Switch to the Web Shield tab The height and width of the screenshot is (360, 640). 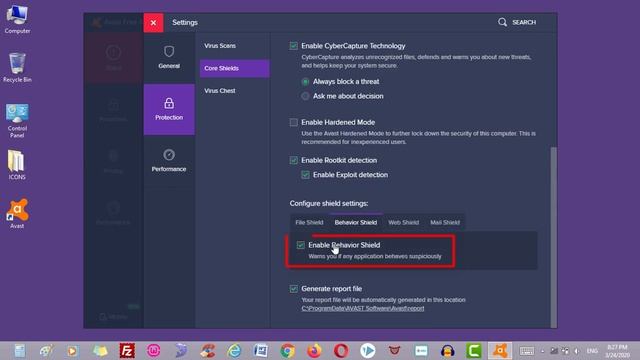tap(404, 222)
